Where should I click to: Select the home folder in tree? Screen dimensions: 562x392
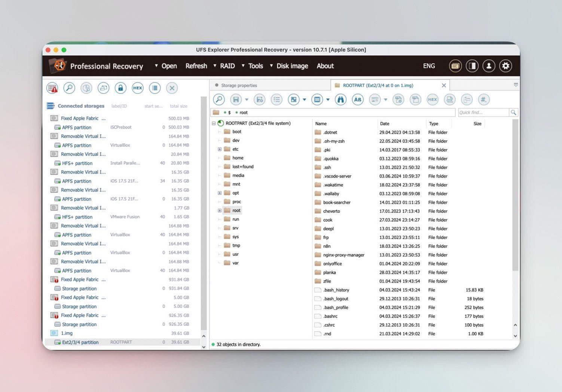[x=234, y=158]
